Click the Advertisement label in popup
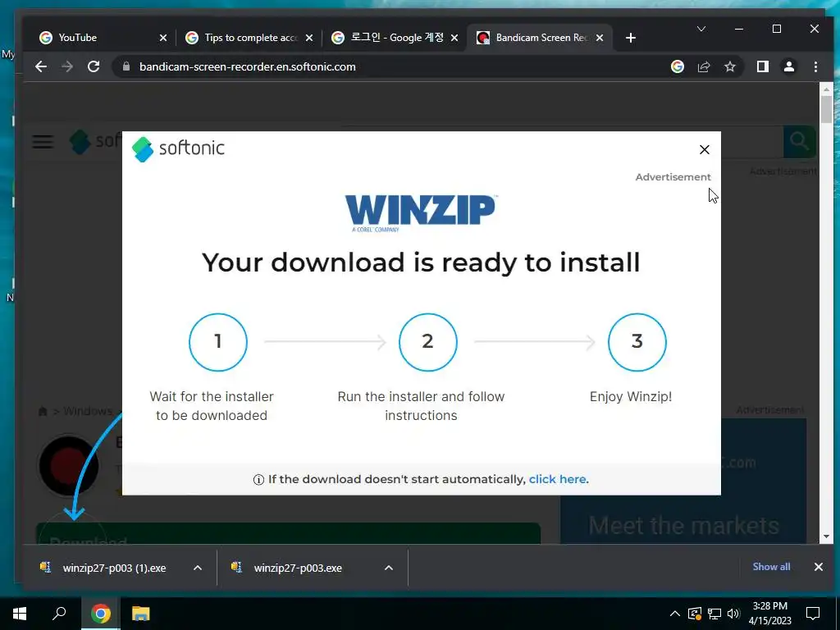840x630 pixels. [673, 177]
